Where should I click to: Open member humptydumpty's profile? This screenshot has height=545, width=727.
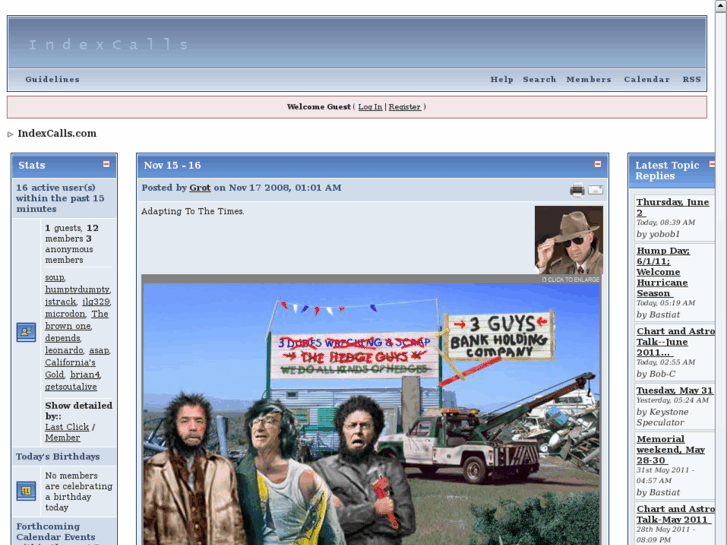77,289
